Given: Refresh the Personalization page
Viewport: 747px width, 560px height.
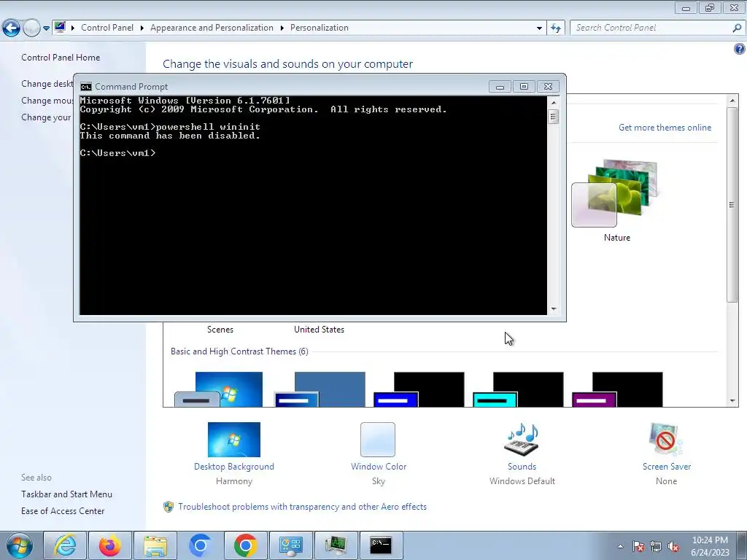Looking at the screenshot, I should (x=555, y=28).
